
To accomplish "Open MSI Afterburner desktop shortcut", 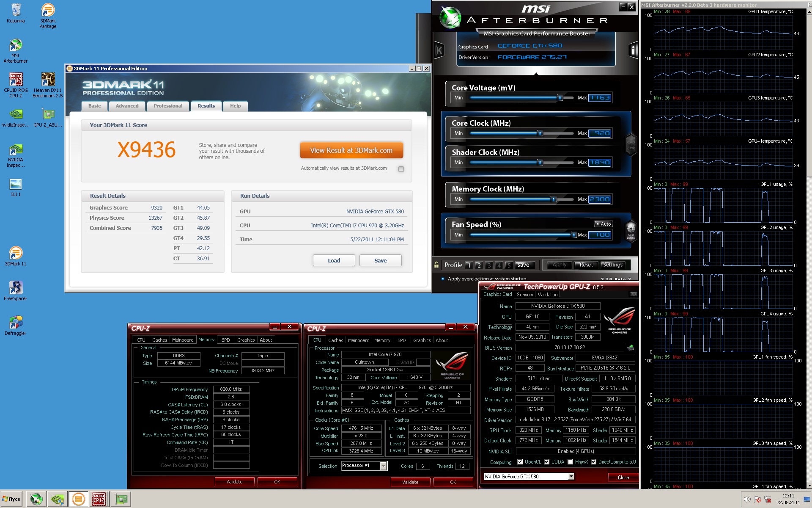I will [16, 50].
